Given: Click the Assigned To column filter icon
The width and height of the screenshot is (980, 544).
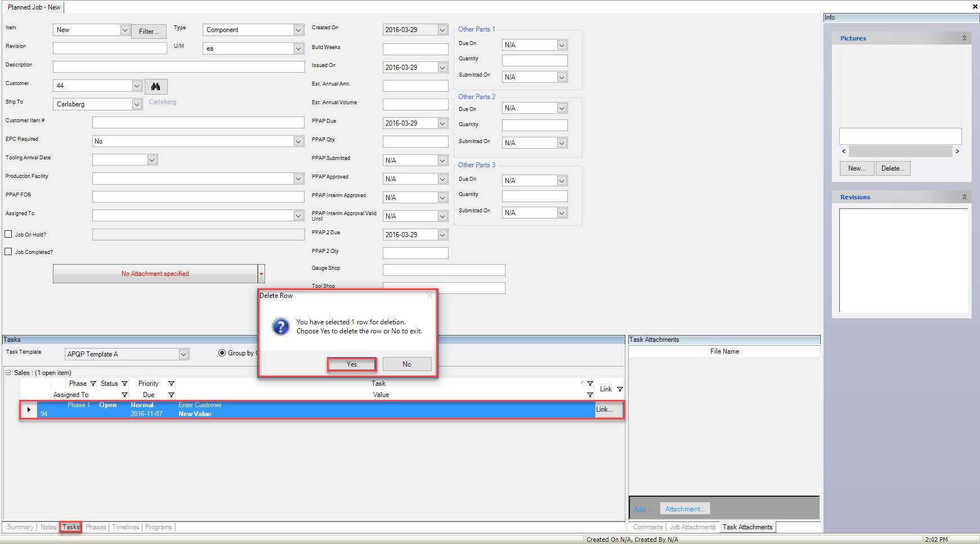Looking at the screenshot, I should click(x=125, y=395).
